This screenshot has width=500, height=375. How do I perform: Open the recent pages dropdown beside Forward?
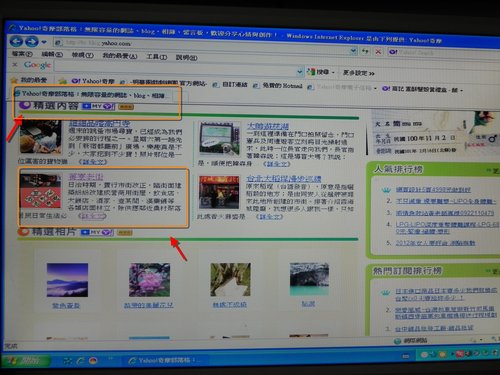44,43
